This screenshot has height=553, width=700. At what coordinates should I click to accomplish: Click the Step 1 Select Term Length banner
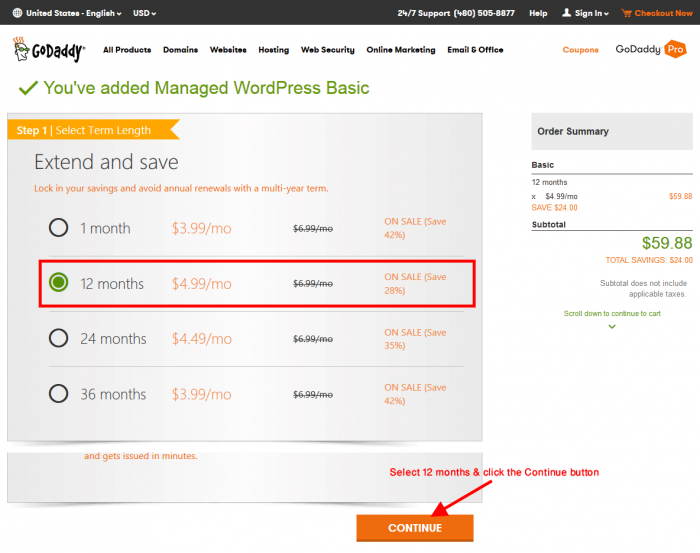93,130
